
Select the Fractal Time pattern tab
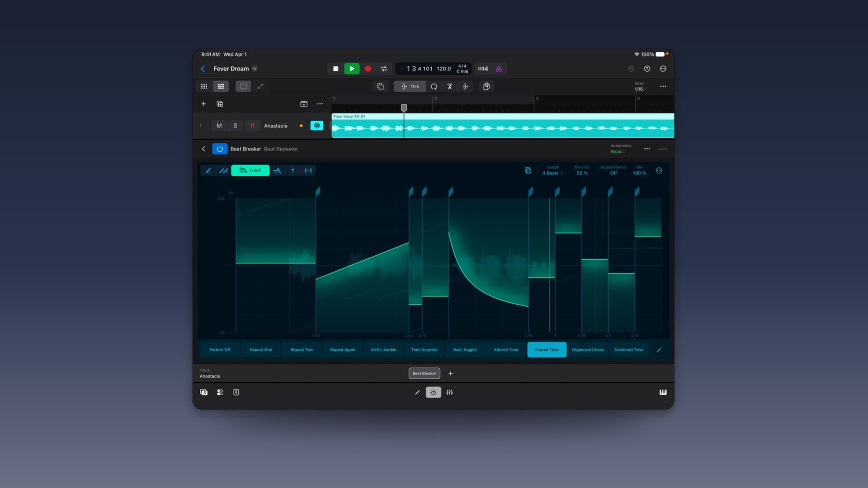pyautogui.click(x=547, y=350)
